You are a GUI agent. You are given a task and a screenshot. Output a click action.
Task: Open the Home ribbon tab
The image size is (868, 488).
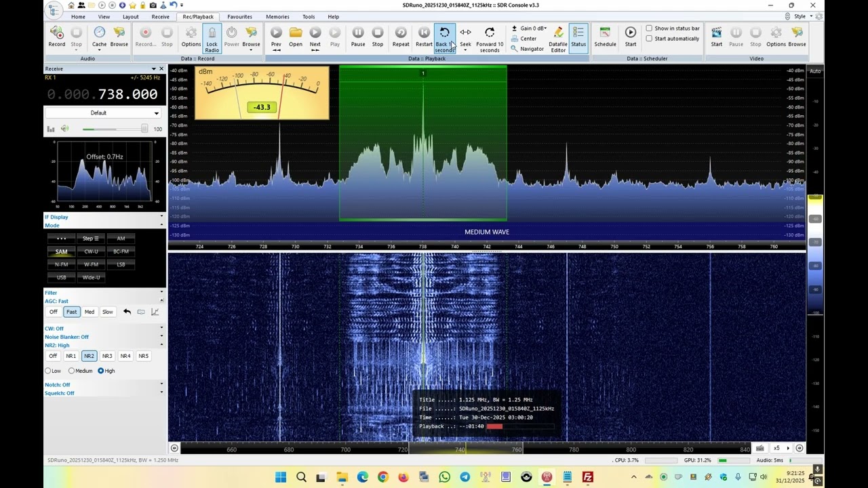pos(78,17)
